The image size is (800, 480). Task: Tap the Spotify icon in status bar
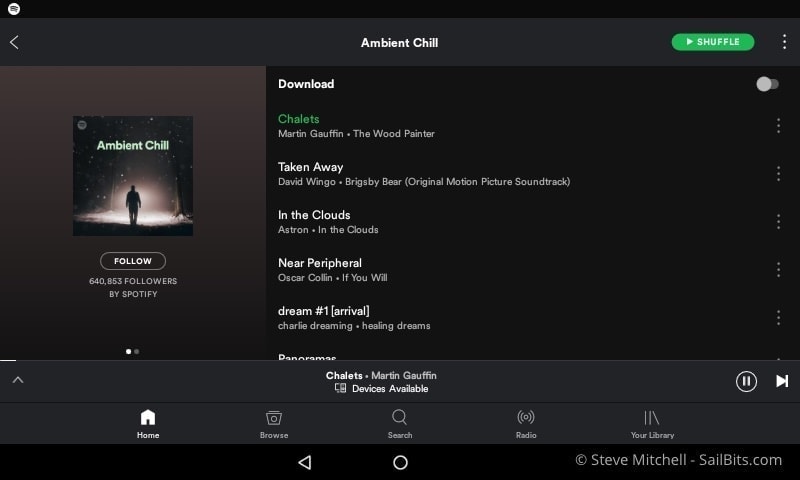[14, 9]
